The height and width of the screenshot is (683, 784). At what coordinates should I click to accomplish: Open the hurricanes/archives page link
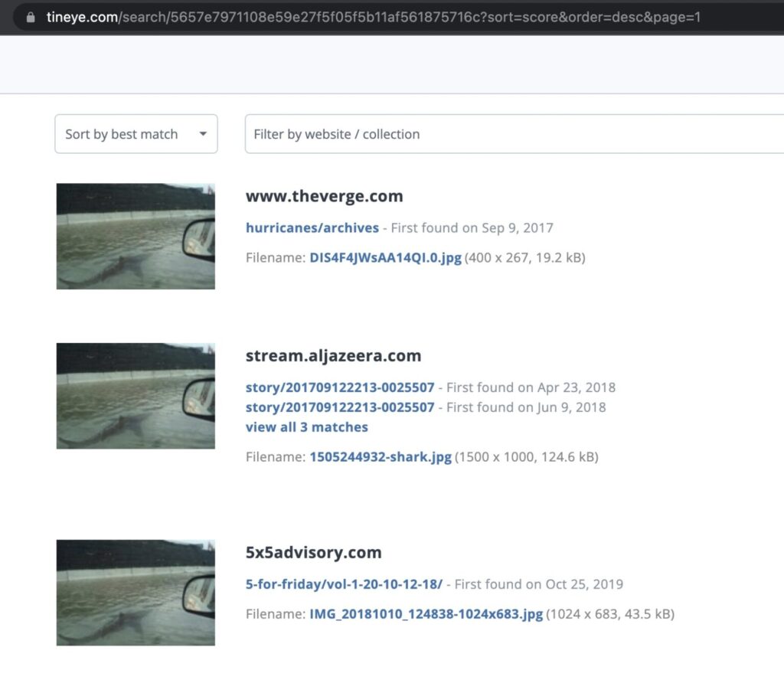coord(312,227)
